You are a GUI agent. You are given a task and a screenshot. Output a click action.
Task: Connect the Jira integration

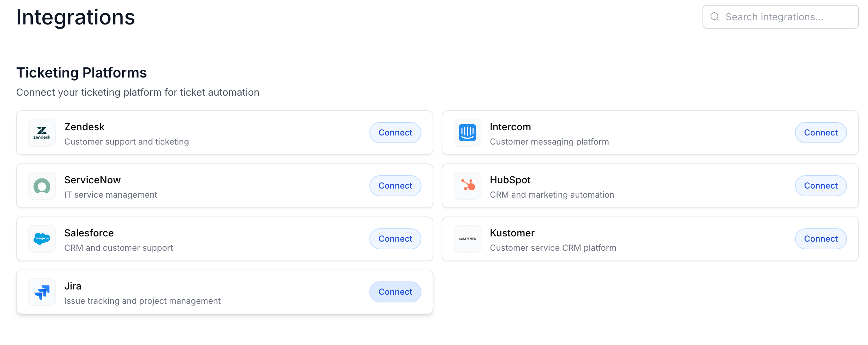point(395,292)
